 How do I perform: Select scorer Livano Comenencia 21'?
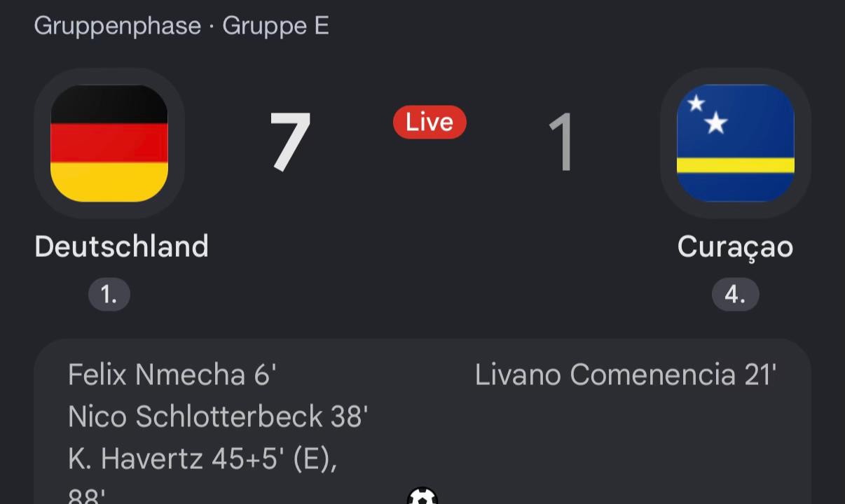pos(626,375)
